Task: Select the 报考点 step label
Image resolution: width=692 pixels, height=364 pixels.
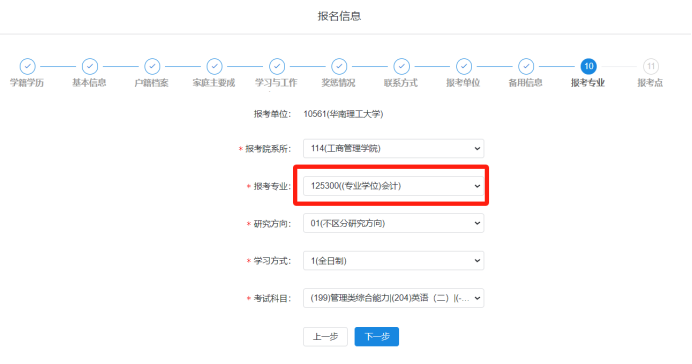Action: tap(650, 83)
